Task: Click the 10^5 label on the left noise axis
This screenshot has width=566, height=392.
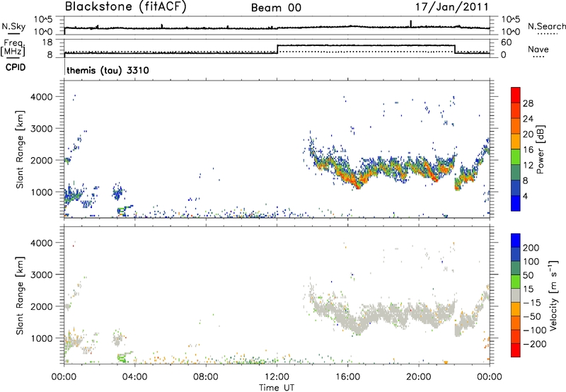Action: (43, 19)
